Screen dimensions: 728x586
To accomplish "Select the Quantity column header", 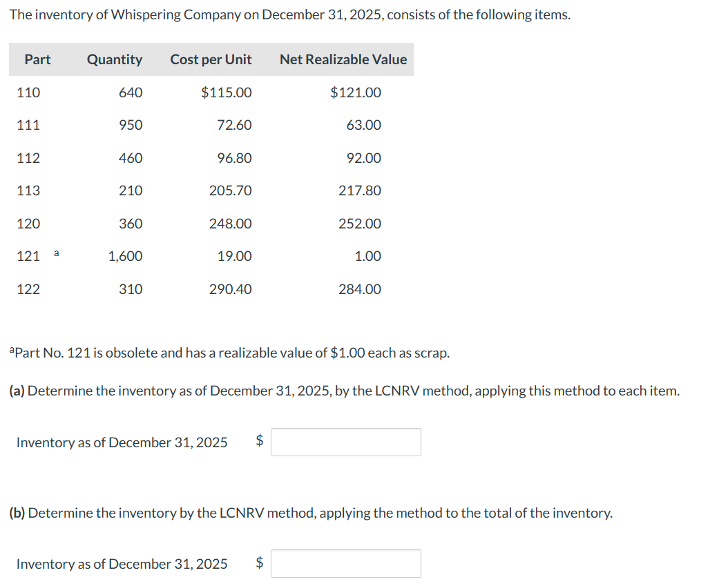I will pos(114,59).
